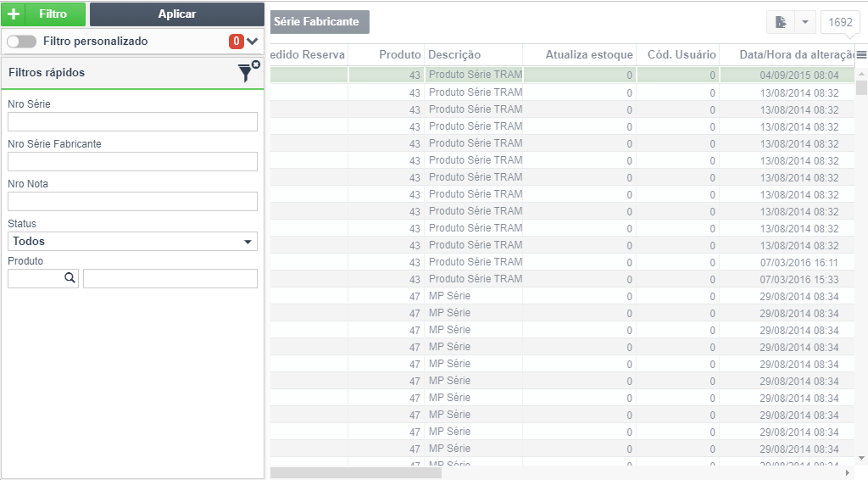Sort by Data/Hora da alteração column header
The width and height of the screenshot is (868, 480).
coord(787,55)
